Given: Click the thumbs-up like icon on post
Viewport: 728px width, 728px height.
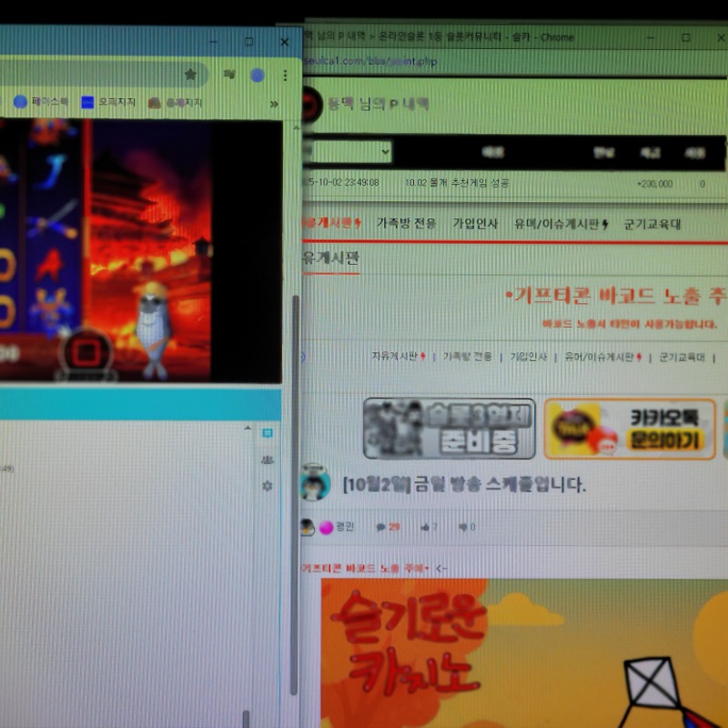Looking at the screenshot, I should [x=425, y=527].
